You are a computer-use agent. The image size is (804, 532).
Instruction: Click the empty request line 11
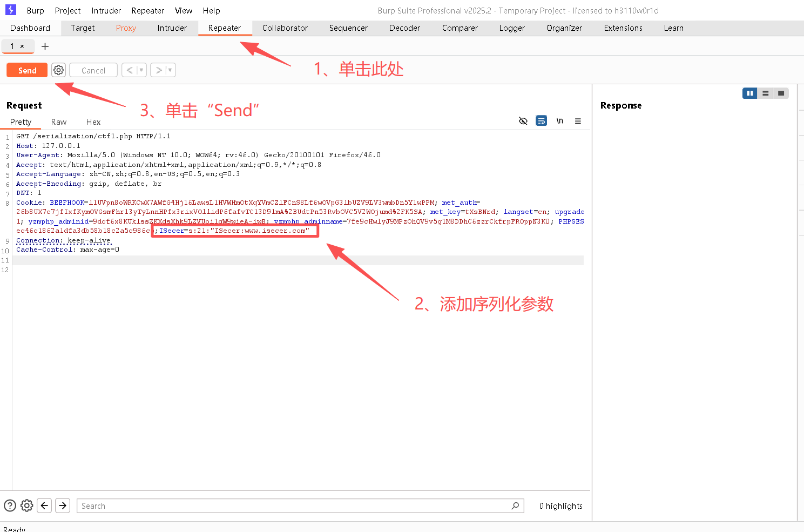[x=298, y=260]
